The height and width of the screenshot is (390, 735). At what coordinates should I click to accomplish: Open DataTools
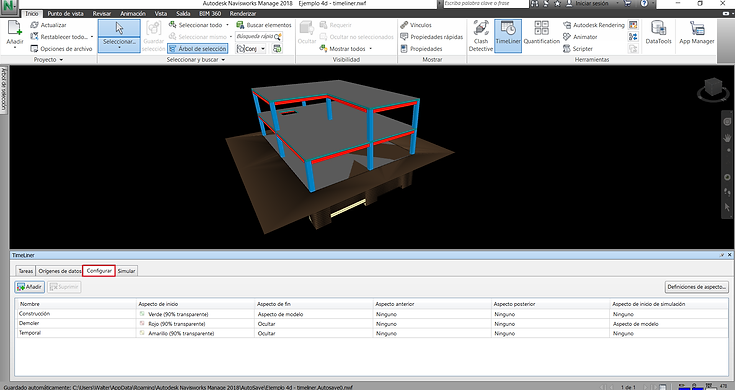(658, 33)
